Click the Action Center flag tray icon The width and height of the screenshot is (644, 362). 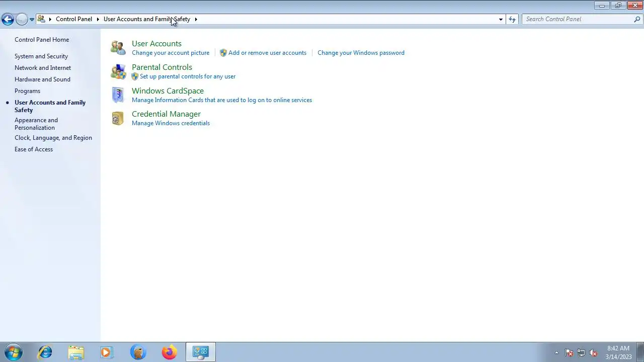(x=569, y=352)
